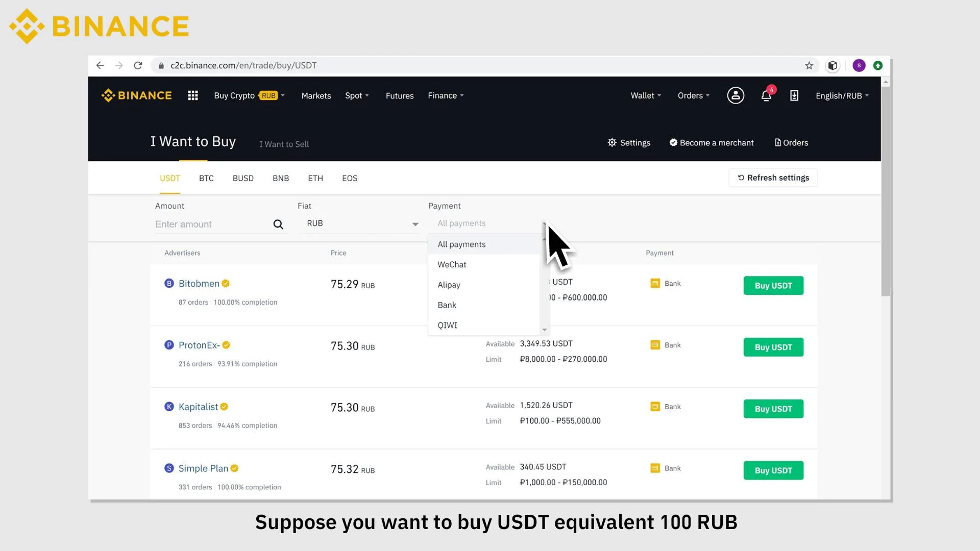Buy USDT from Kapitalist

(773, 409)
